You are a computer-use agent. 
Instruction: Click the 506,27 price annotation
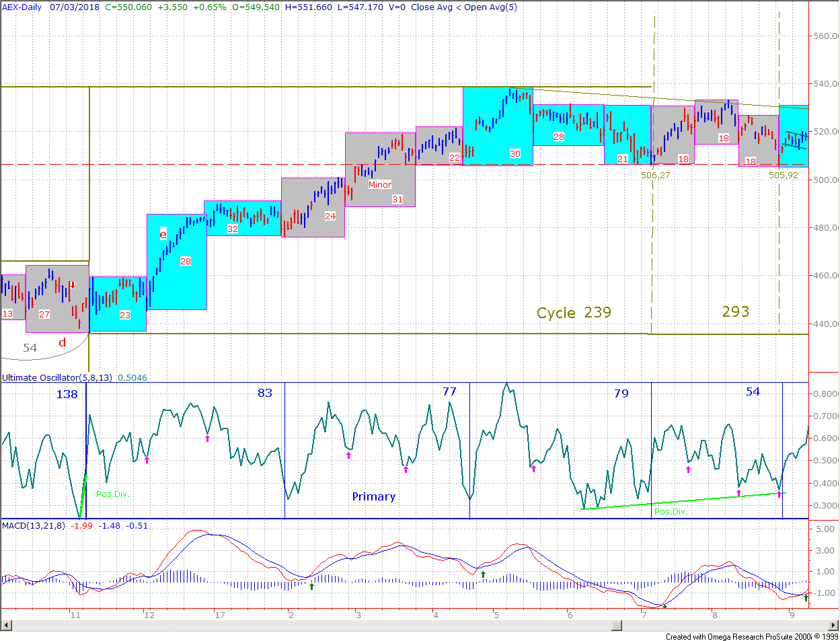click(x=656, y=175)
